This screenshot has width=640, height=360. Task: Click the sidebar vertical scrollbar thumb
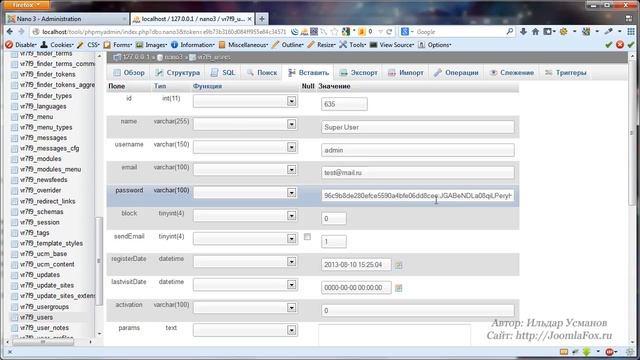pyautogui.click(x=98, y=261)
